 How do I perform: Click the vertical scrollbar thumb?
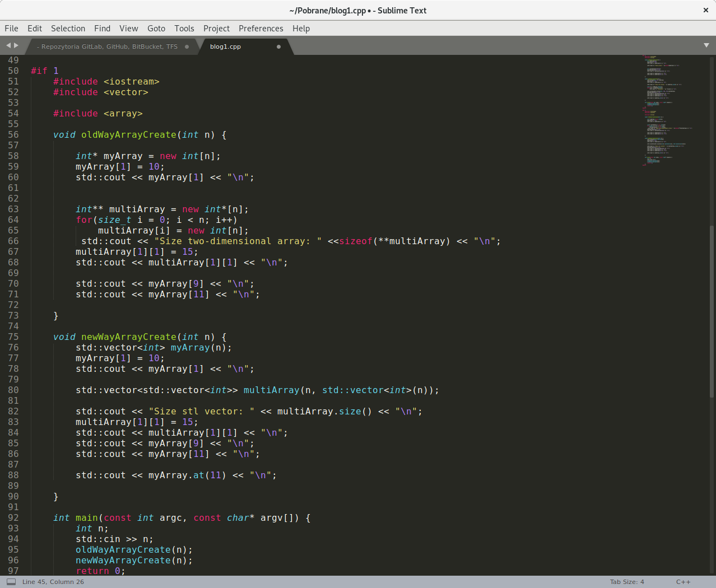(712, 311)
